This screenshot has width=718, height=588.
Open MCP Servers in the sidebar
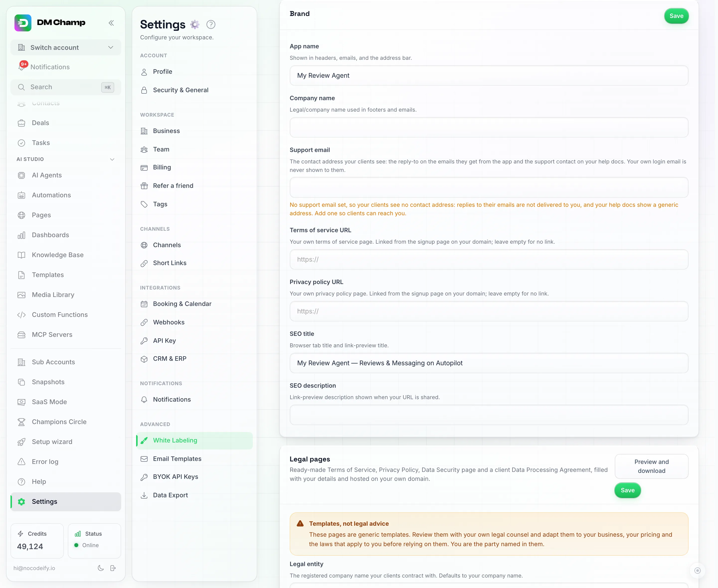66,335
